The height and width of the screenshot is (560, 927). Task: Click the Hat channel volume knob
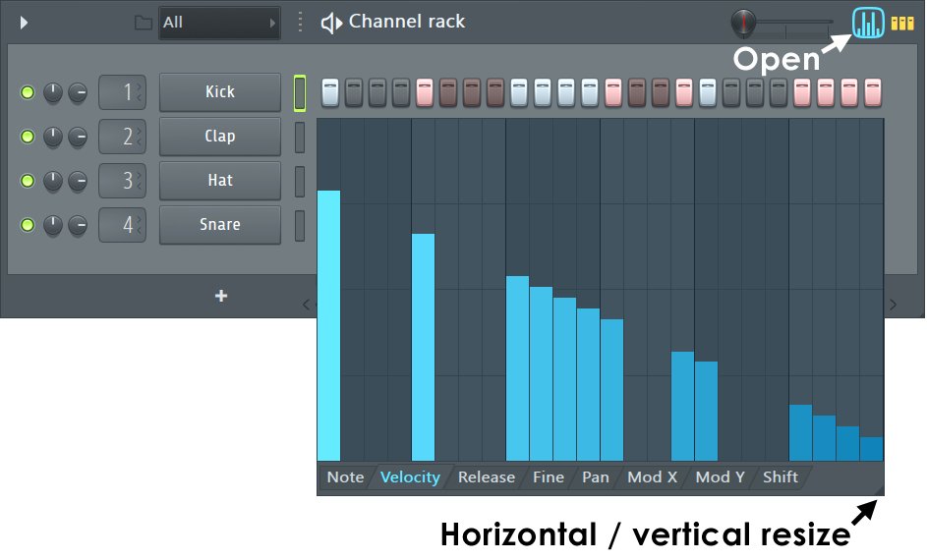[x=78, y=181]
